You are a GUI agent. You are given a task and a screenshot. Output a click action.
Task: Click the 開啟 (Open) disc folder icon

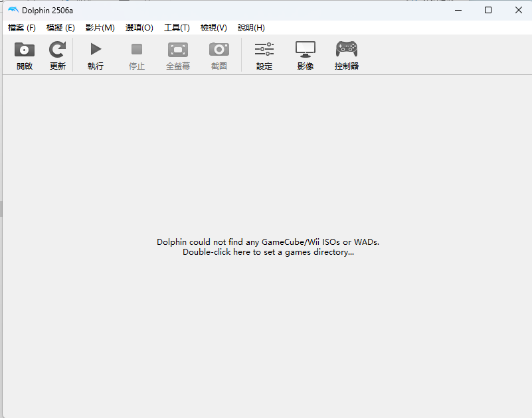coord(25,50)
